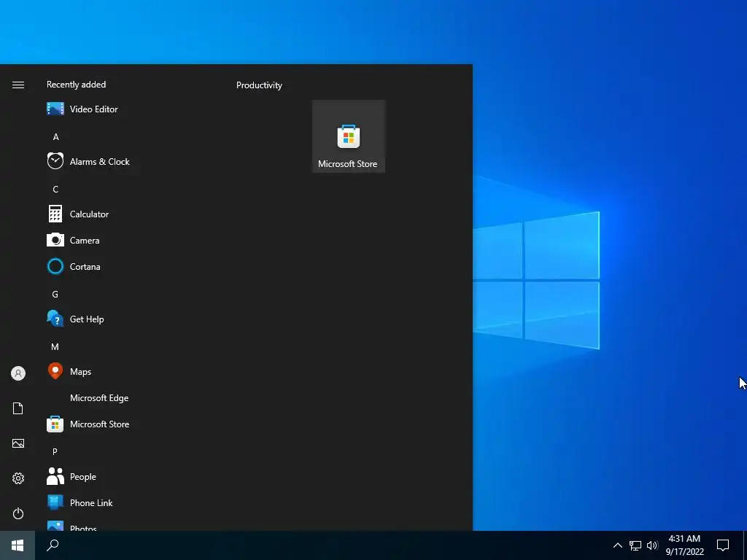This screenshot has width=747, height=560.
Task: Open taskbar search magnifier
Action: tap(53, 545)
